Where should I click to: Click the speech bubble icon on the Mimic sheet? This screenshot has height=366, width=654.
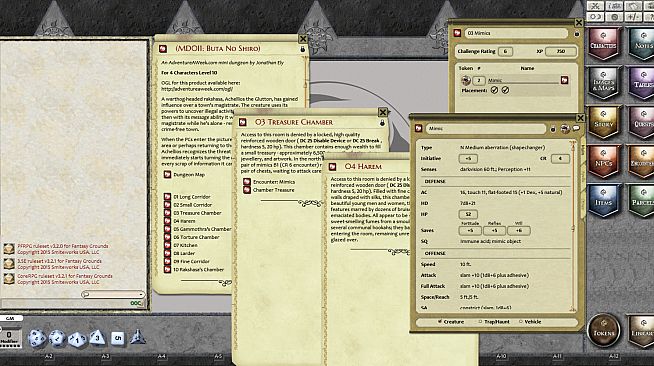(576, 128)
